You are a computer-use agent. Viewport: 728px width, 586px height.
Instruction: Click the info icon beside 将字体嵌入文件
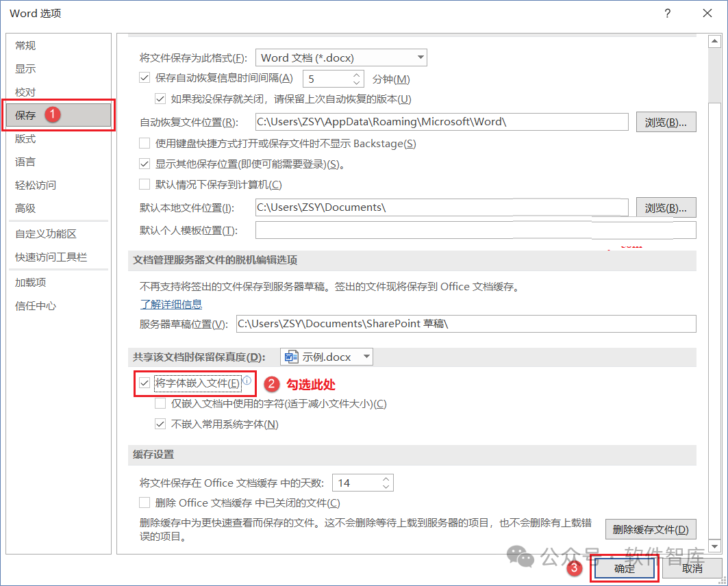tap(247, 379)
